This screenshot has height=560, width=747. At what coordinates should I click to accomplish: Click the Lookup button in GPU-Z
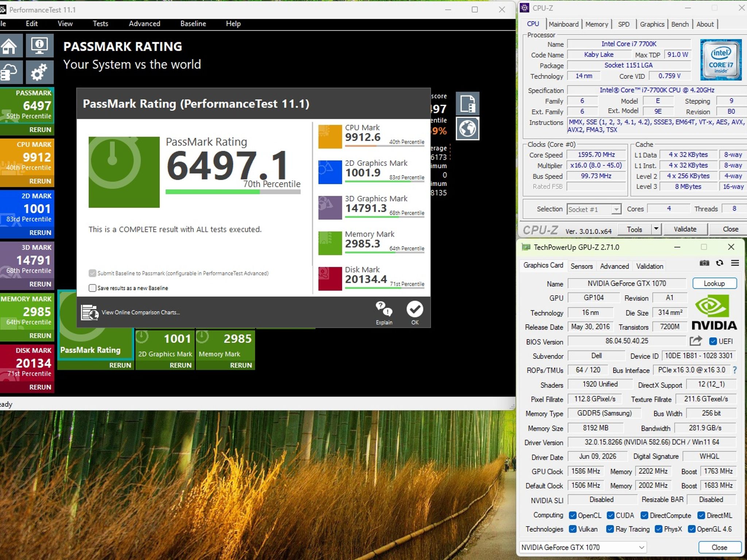coord(714,283)
